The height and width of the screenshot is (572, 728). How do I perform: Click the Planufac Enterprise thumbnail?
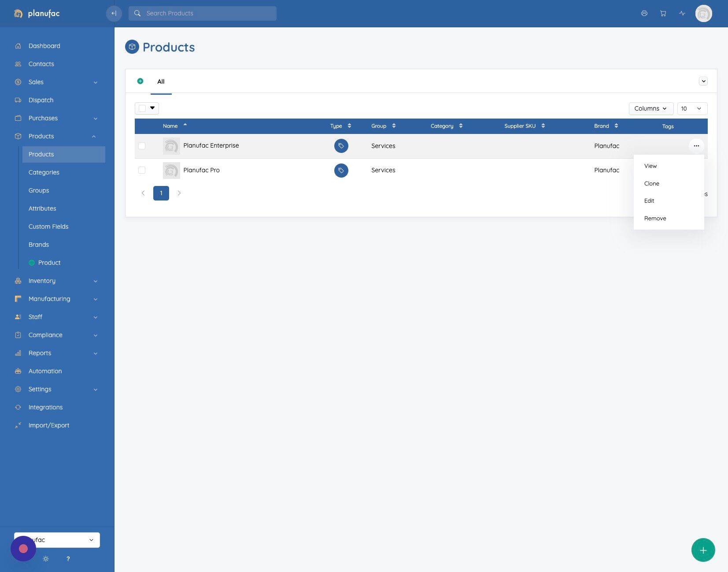click(x=171, y=146)
